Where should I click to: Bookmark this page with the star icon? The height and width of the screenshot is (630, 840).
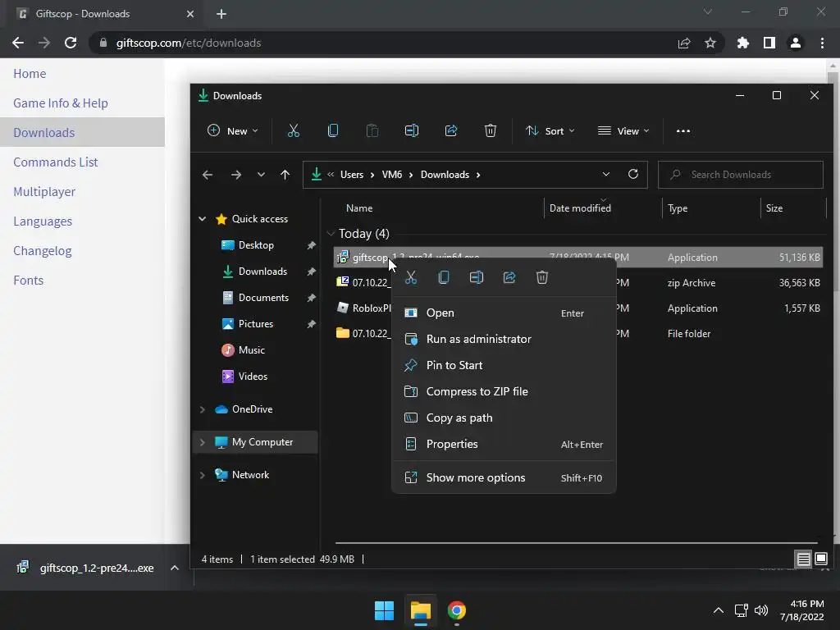click(x=710, y=43)
